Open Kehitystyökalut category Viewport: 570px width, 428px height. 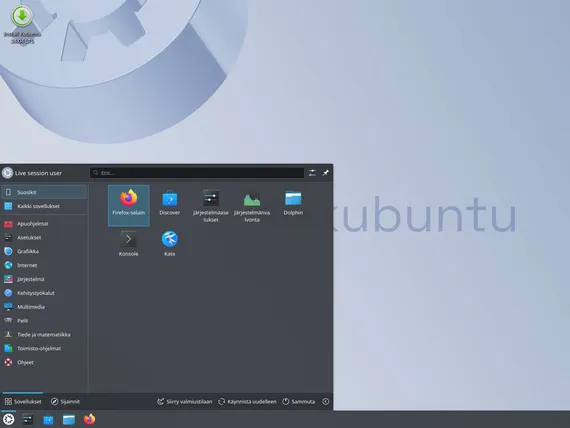pyautogui.click(x=44, y=293)
